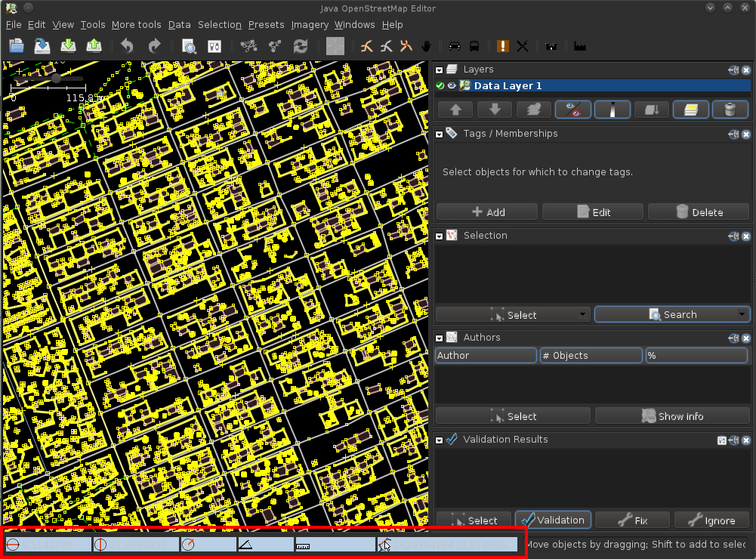Move the selected layer up

pyautogui.click(x=455, y=110)
